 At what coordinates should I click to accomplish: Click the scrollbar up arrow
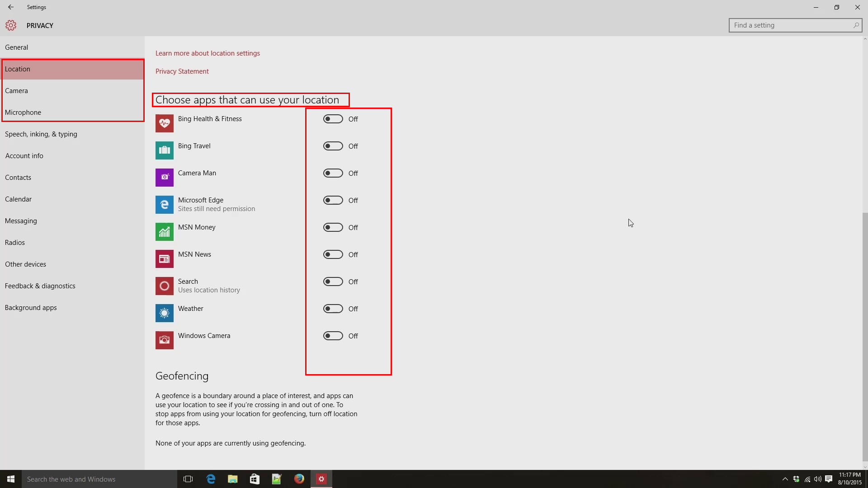tap(865, 39)
